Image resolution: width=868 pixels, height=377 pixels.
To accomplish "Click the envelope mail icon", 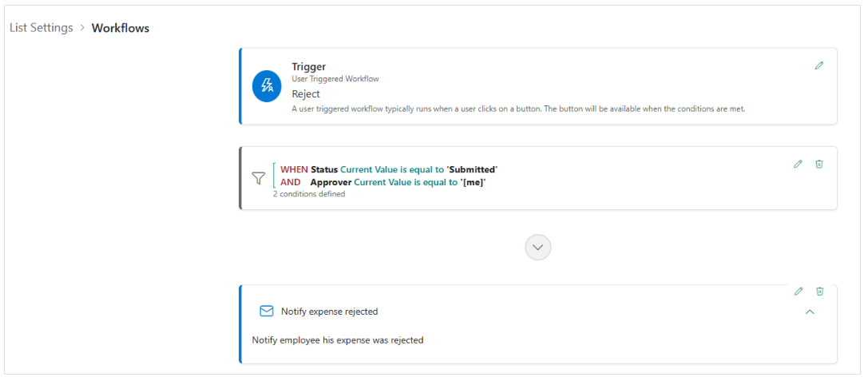I will click(267, 312).
